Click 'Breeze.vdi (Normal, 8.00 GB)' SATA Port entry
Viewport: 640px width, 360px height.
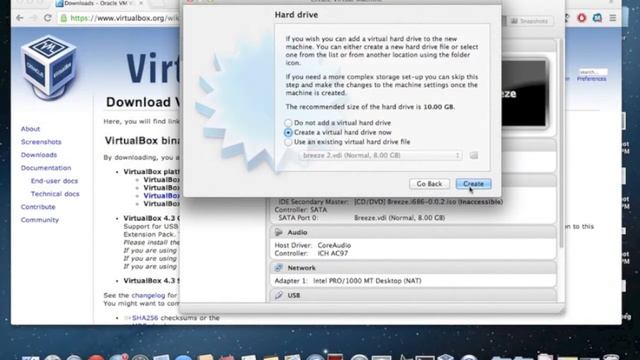399,218
